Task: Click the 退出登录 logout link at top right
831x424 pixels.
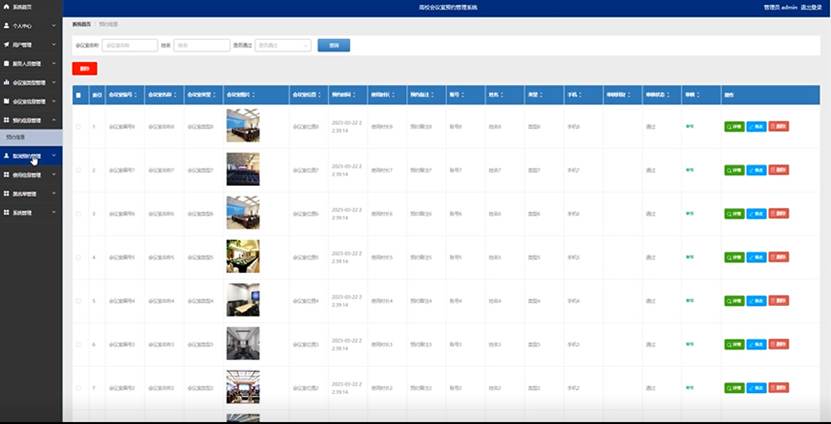Action: pos(811,7)
